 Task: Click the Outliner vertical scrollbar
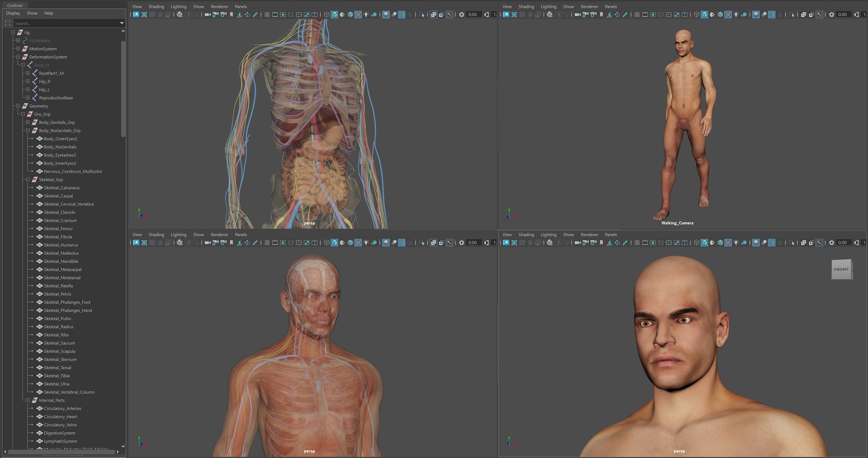(123, 88)
